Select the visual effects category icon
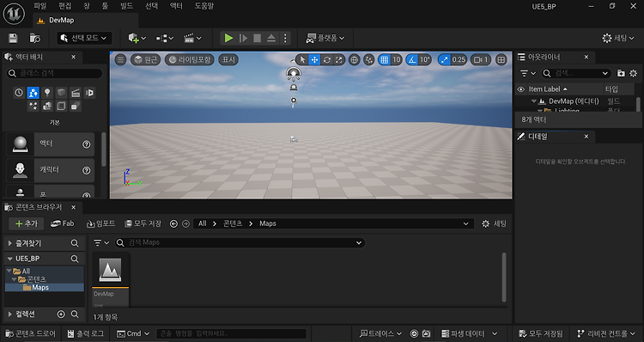Image resolution: width=644 pixels, height=342 pixels. [x=33, y=106]
